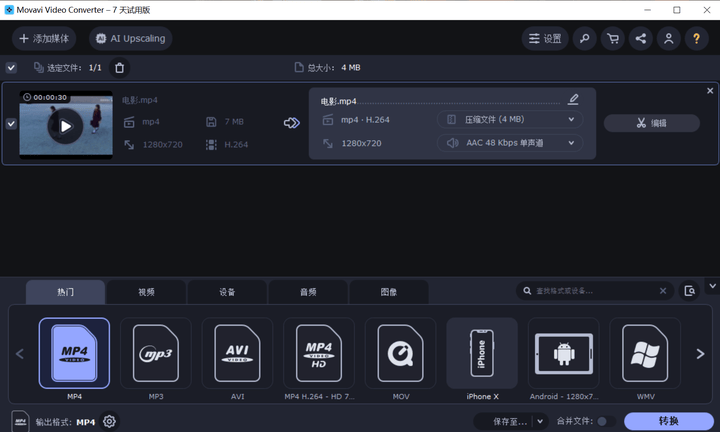Click the output format MP4 file icon

pyautogui.click(x=21, y=421)
